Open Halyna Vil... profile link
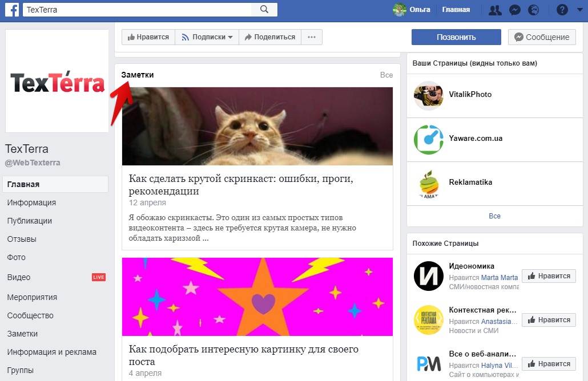The image size is (588, 381). (x=499, y=365)
